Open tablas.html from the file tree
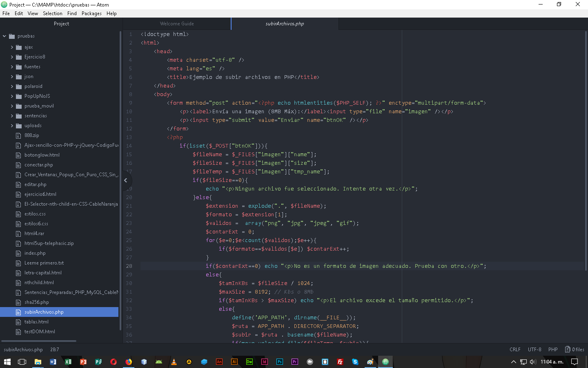588x368 pixels. [36, 322]
